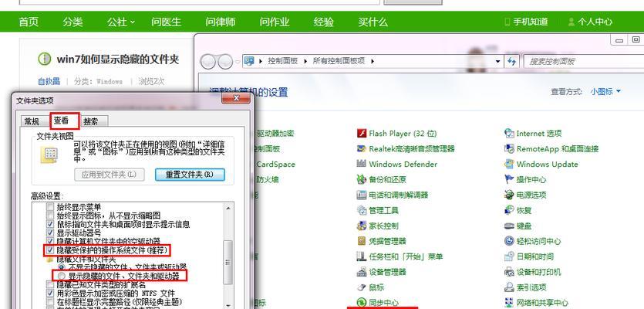
Task: Open the Windows Update icon
Action: tap(509, 164)
